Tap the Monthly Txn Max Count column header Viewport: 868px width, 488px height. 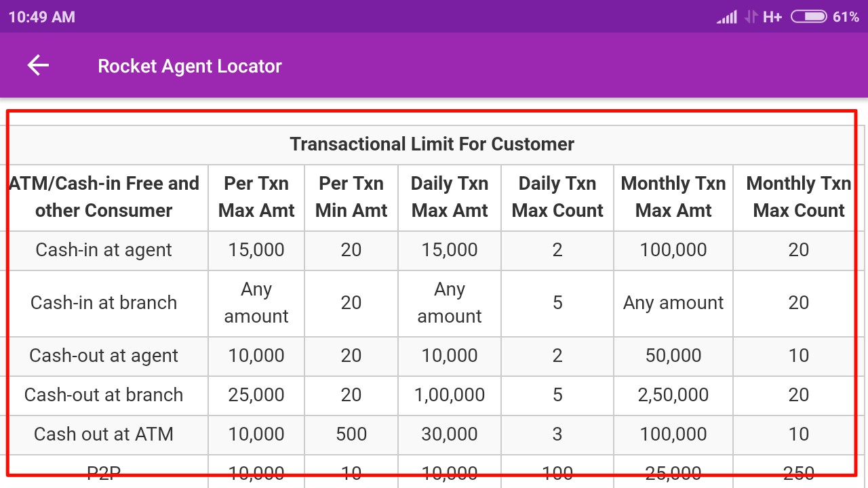[799, 197]
